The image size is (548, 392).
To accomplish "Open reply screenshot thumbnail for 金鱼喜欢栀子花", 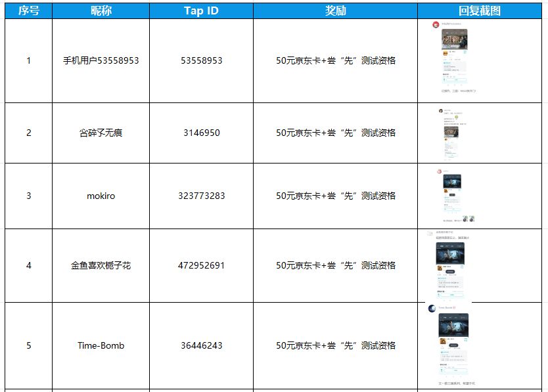I will 448,265.
